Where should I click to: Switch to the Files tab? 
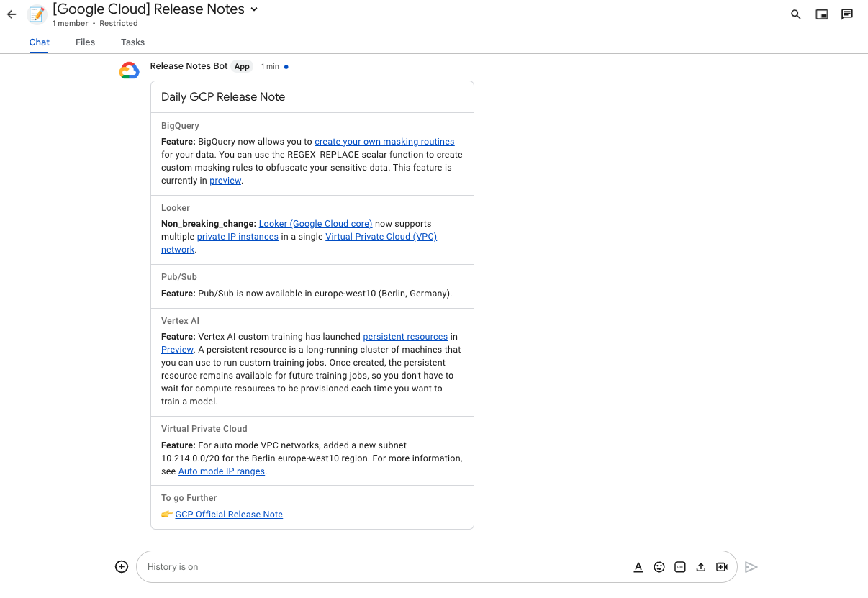85,42
